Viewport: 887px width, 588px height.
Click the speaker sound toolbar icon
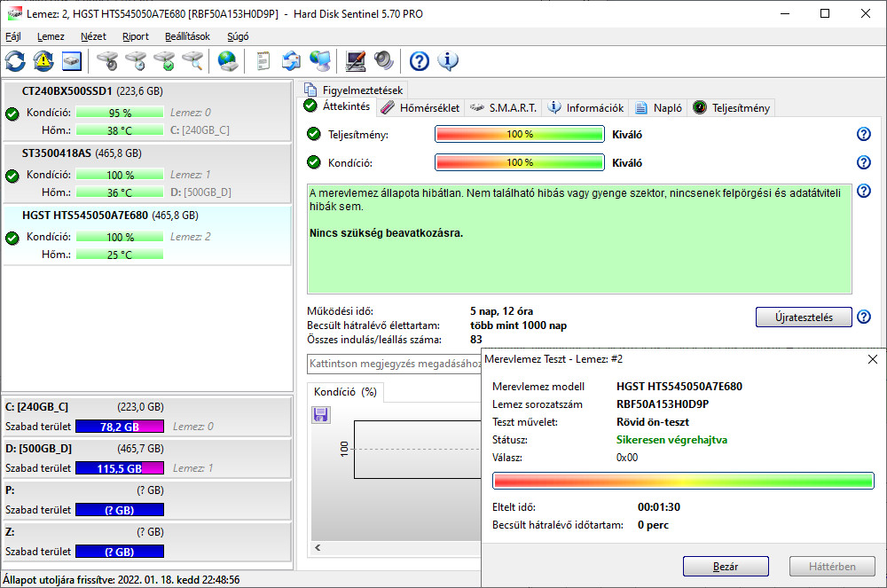coord(383,61)
